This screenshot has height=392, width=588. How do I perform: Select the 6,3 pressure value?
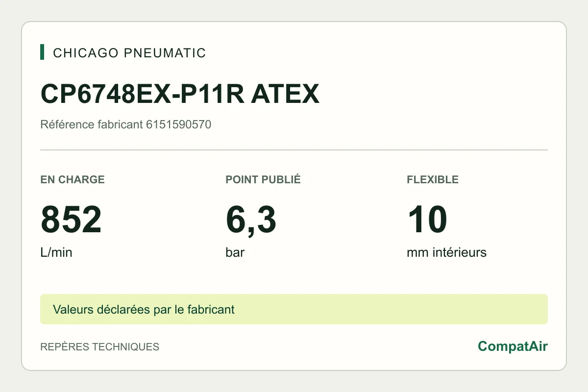click(x=251, y=220)
